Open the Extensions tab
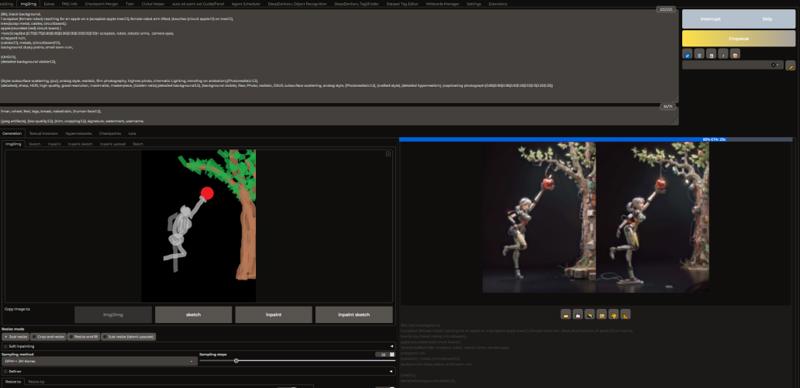This screenshot has height=388, width=800. pos(498,4)
